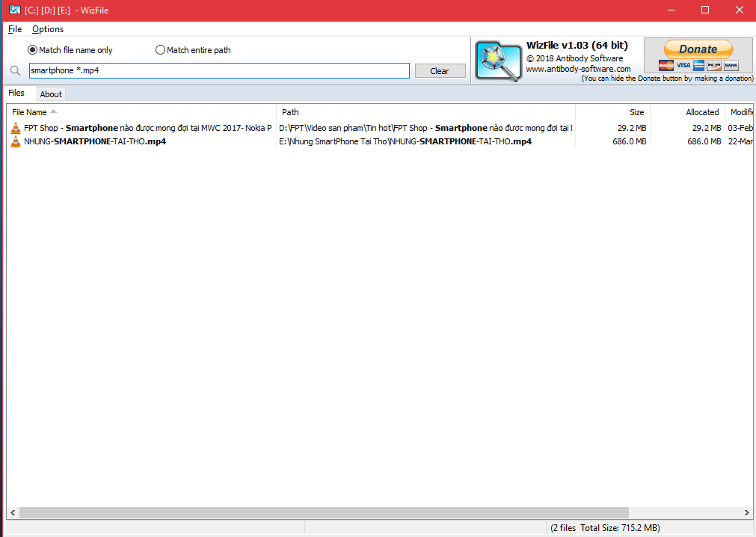
Task: Select NHUNG-SMARTPHONE-TAI-THO.mp4 file name
Action: (x=95, y=141)
